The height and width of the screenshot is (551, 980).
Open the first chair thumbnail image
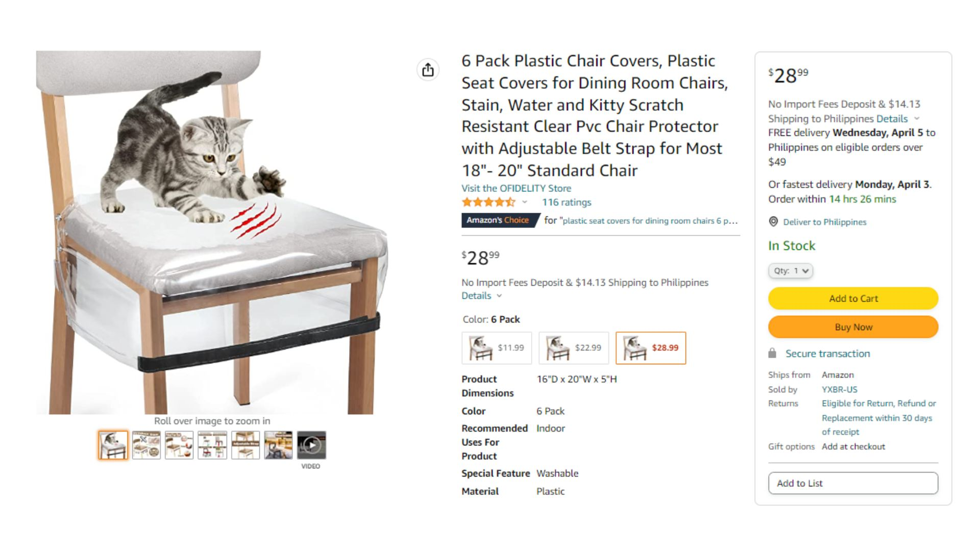(x=113, y=445)
